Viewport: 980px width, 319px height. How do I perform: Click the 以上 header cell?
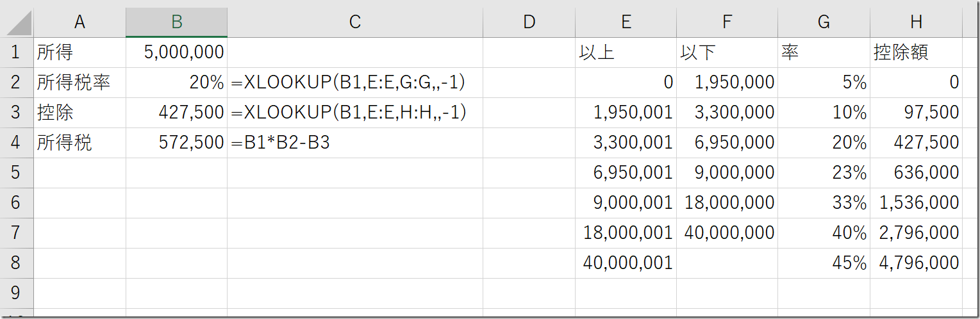click(626, 53)
